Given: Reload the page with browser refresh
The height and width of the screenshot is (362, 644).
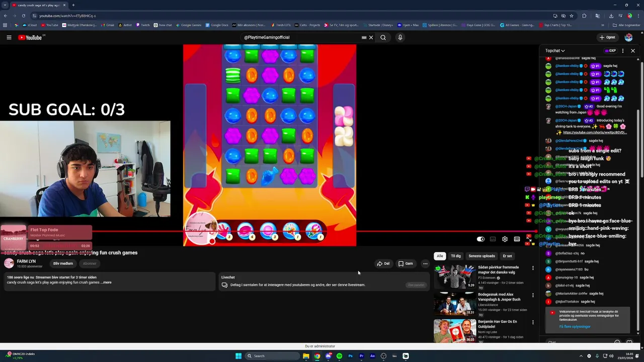Looking at the screenshot, I should [x=23, y=16].
